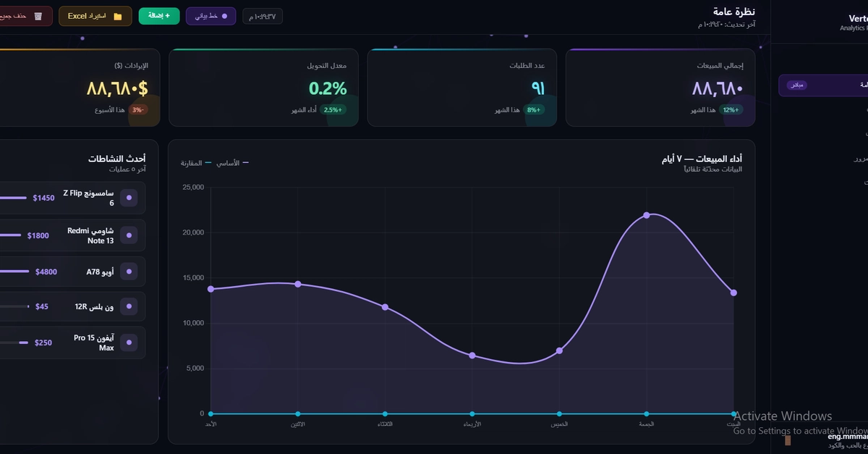
Task: Click the iPhone 15 Pro Max bullet icon
Action: [x=129, y=342]
